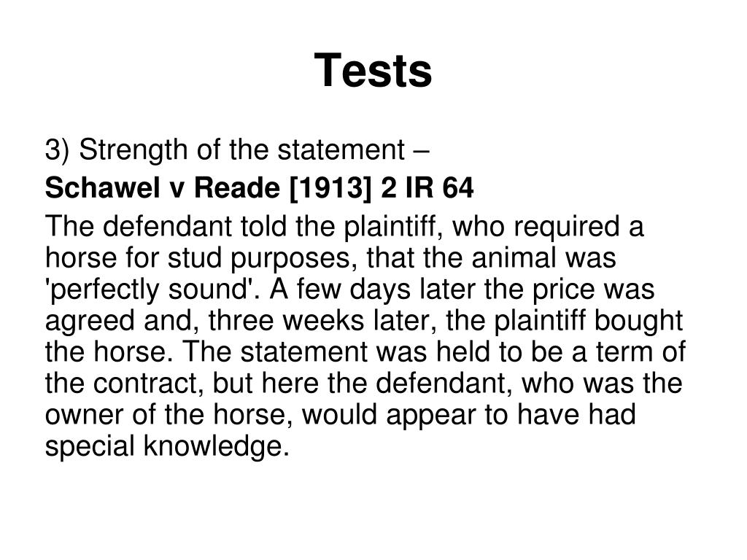
Task: Click the words "plaintiff bought"
Action: coord(589,321)
